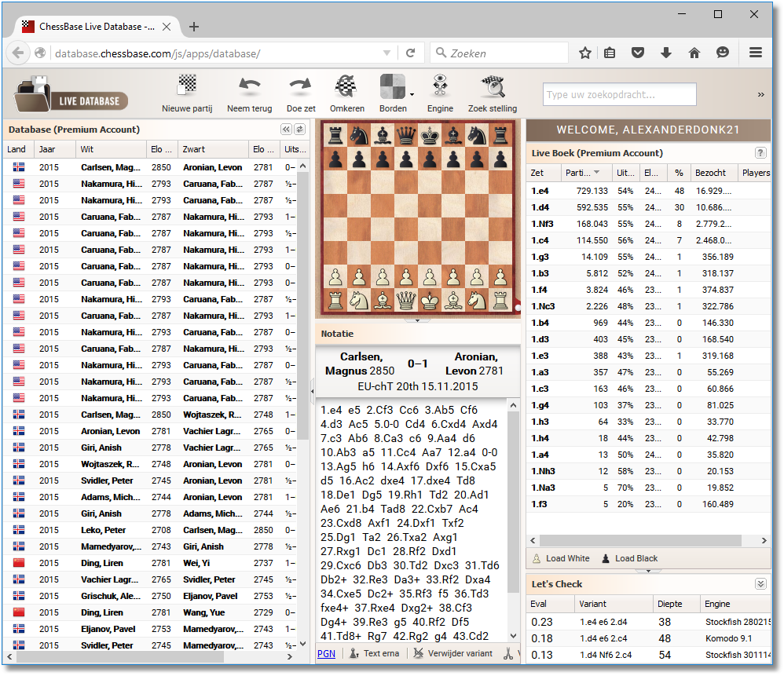Click the Doe zet forward arrow

[x=300, y=93]
